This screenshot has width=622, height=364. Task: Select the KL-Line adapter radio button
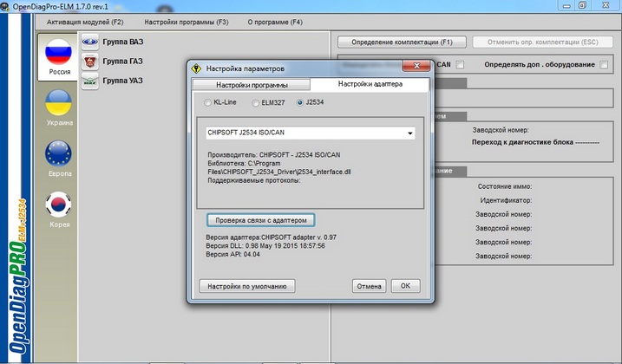point(207,103)
